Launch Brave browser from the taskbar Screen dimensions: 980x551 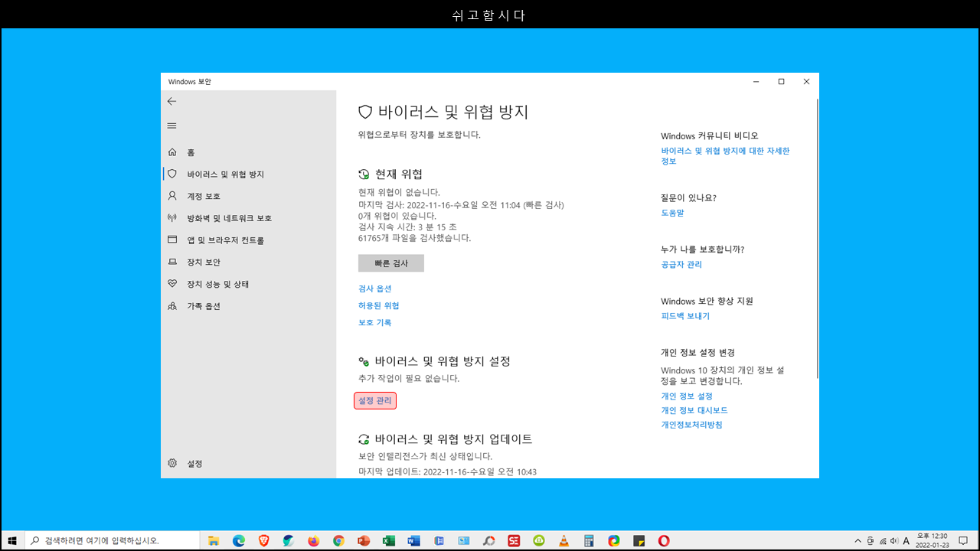click(264, 540)
